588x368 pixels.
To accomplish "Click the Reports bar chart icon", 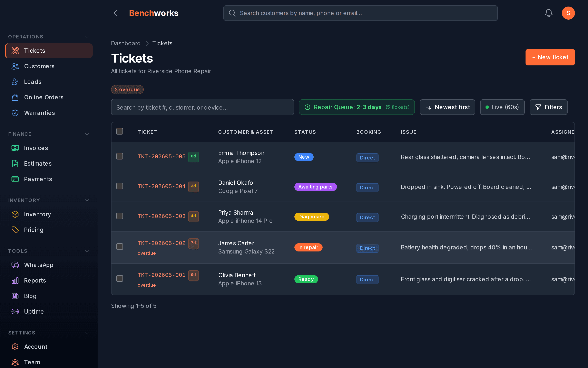I will coord(15,280).
